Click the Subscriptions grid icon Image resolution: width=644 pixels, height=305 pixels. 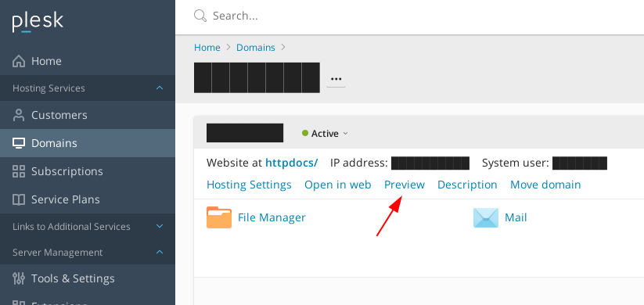19,171
